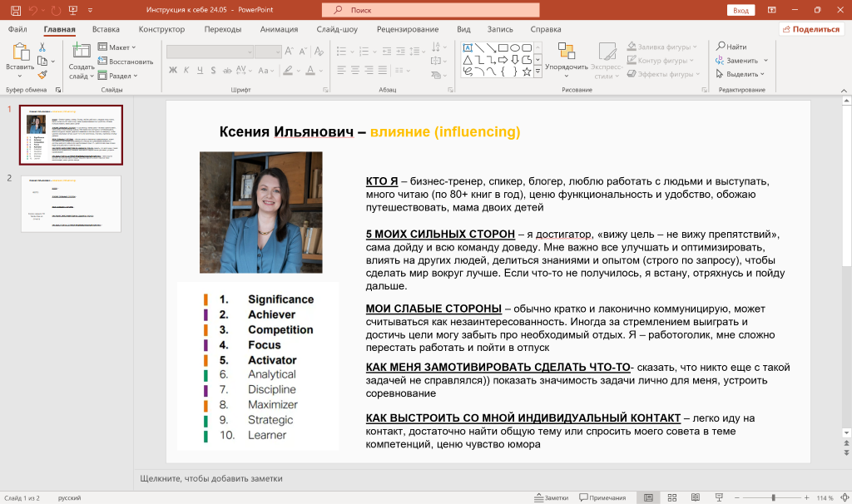Viewport: 852px width, 504px height.
Task: Open the Раздел section dropdown
Action: coord(118,76)
